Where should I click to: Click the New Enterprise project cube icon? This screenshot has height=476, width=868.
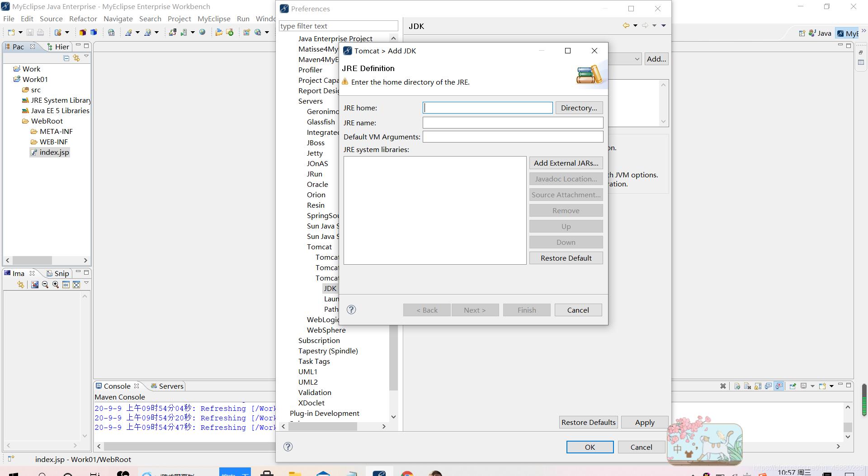(x=83, y=32)
